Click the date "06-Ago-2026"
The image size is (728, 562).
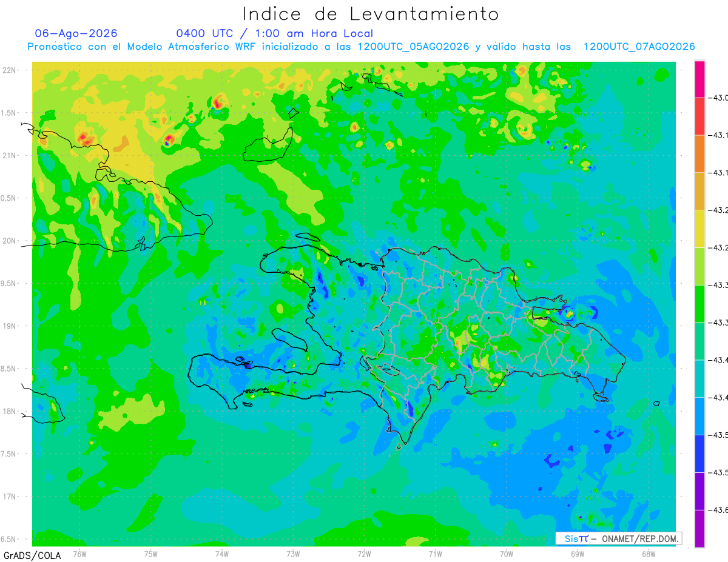point(76,33)
